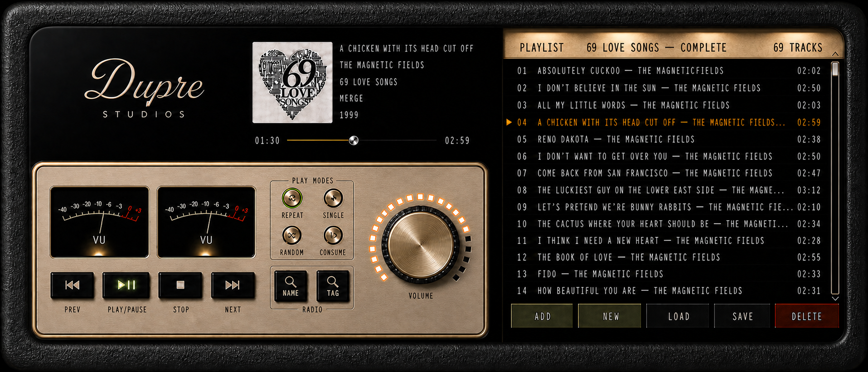
Task: Click the playlist scroll down arrow
Action: click(835, 299)
